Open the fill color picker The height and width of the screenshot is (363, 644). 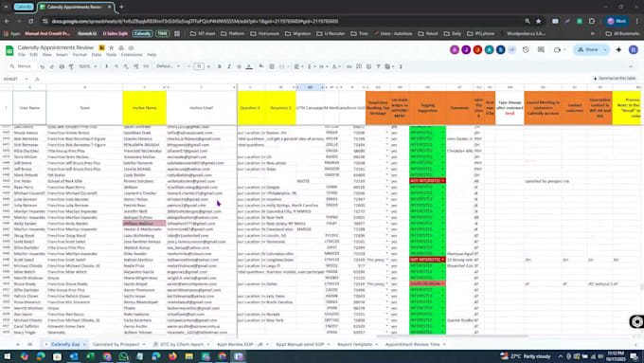pos(261,66)
